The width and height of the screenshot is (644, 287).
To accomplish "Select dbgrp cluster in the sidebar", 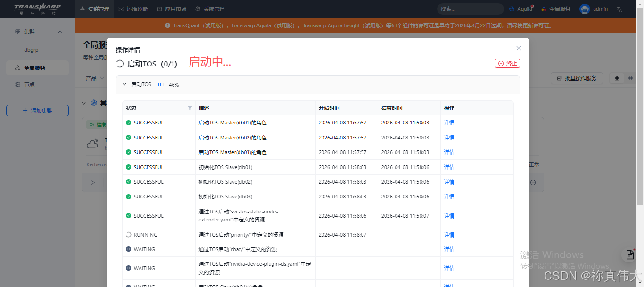I will point(32,49).
